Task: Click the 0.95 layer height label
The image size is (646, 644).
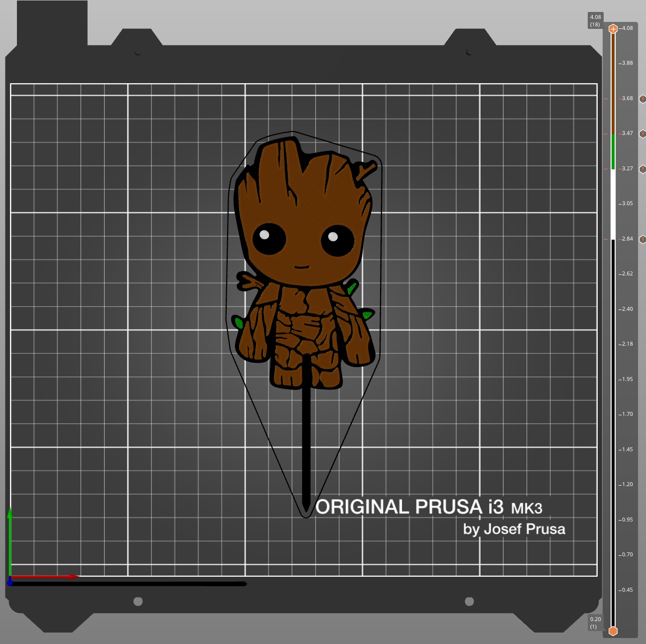Action: coord(627,520)
